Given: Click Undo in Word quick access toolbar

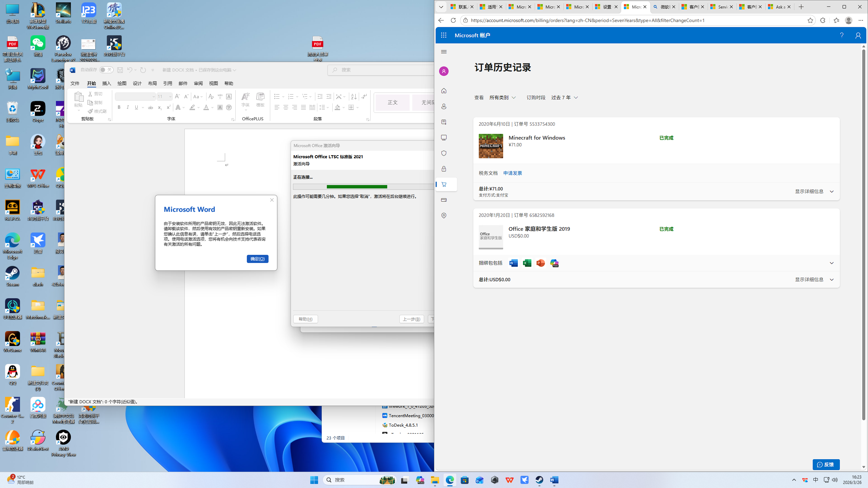Looking at the screenshot, I should 130,70.
